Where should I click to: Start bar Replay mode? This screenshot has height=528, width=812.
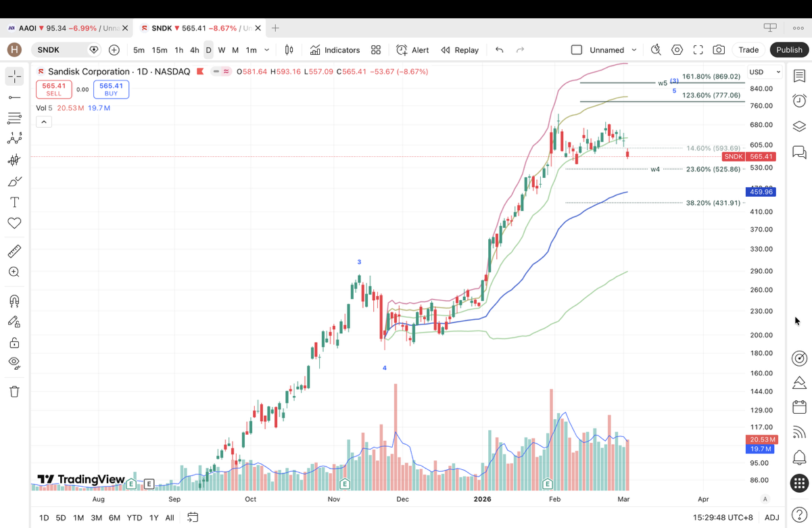[x=460, y=50]
